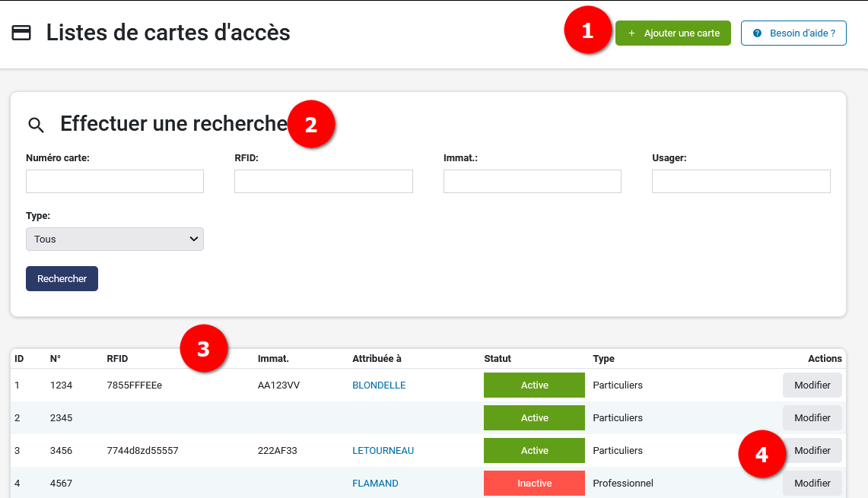Click the red number 1 marker
The height and width of the screenshot is (498, 868).
[x=587, y=31]
